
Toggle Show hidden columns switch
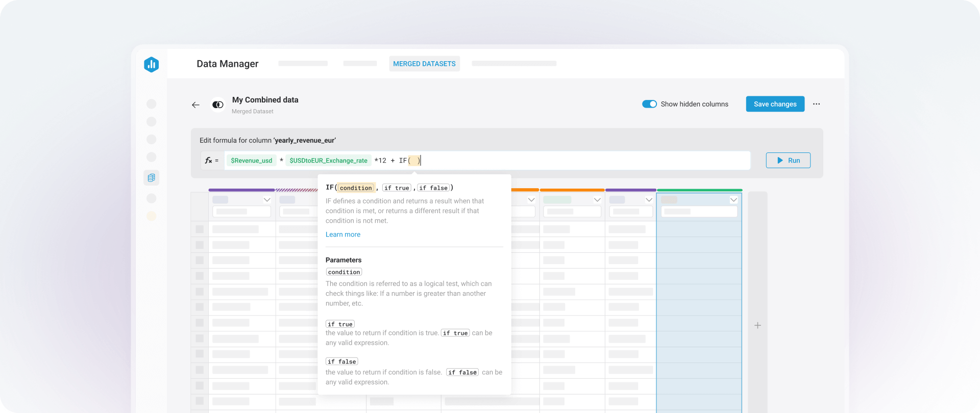(x=649, y=104)
